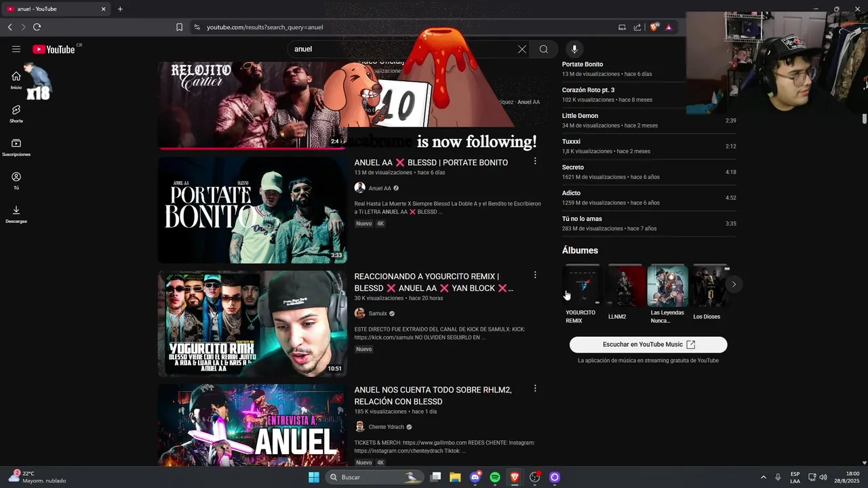Open a new browser tab
The height and width of the screenshot is (488, 868).
pos(120,9)
